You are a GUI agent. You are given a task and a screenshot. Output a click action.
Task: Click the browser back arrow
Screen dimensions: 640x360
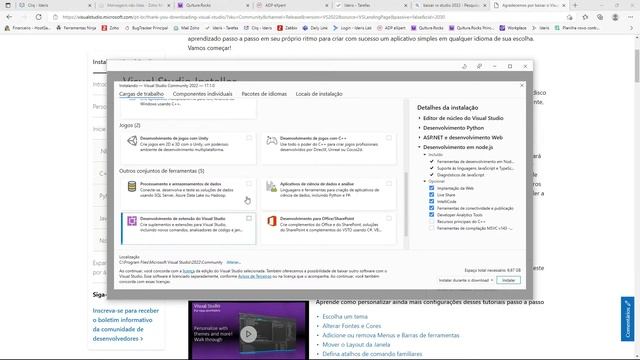click(9, 17)
